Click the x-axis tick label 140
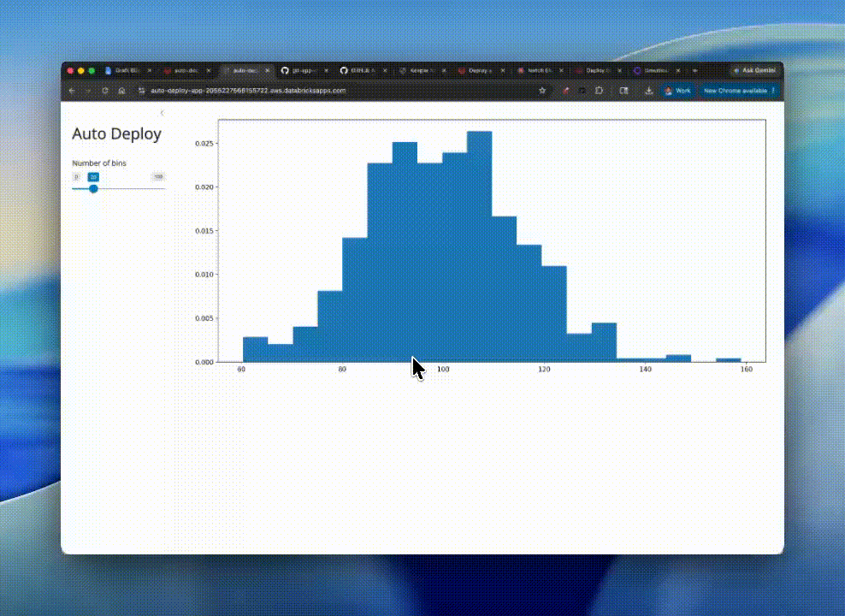The image size is (845, 616). pyautogui.click(x=645, y=370)
